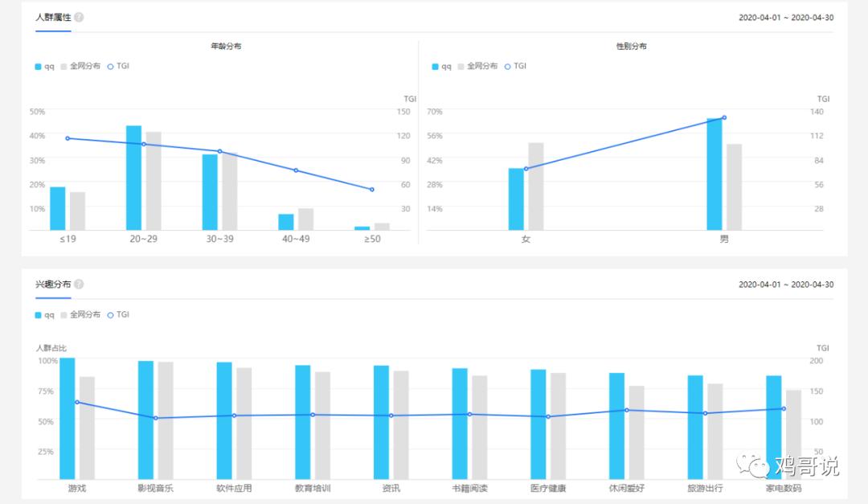This screenshot has height=504, width=868.
Task: Select gray 全网分布 bar for 40~49 age group
Action: coord(305,219)
